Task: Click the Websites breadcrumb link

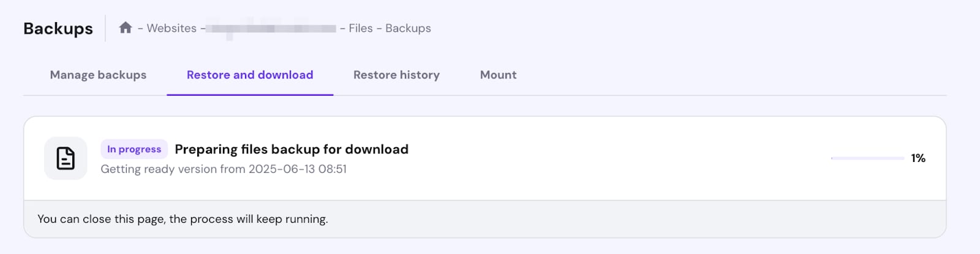Action: (x=171, y=28)
